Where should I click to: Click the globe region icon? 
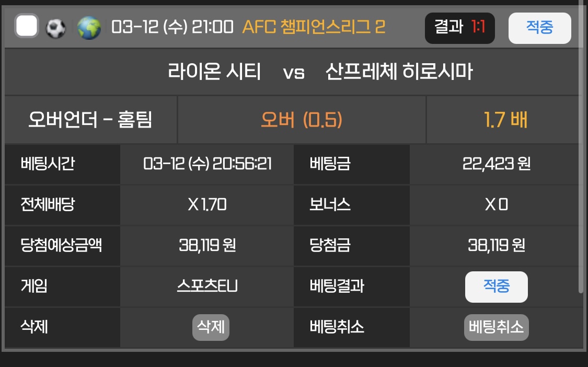click(x=89, y=28)
